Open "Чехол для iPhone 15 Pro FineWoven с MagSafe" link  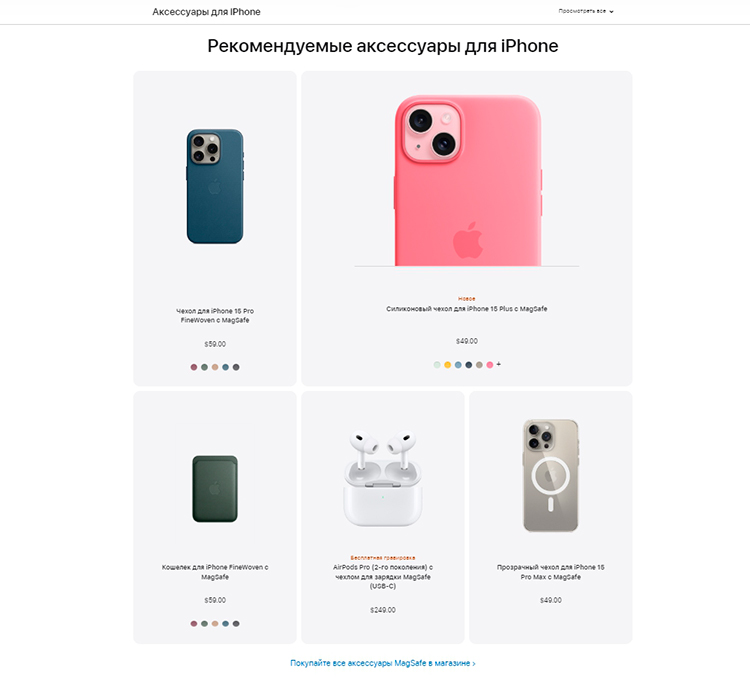(x=215, y=315)
